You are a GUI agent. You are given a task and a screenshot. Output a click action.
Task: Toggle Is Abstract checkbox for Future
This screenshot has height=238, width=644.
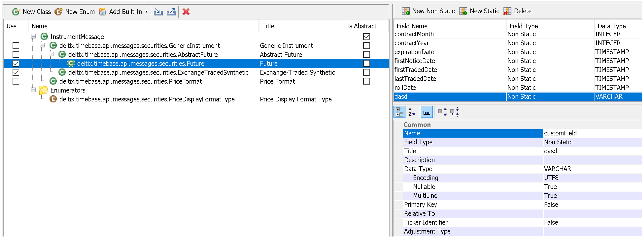pos(366,63)
